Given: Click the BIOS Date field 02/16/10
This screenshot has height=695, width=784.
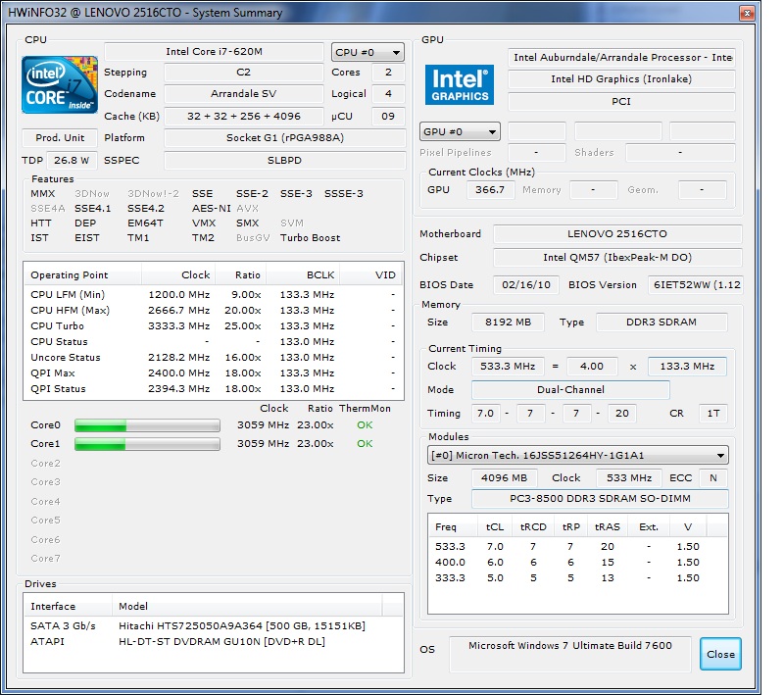Looking at the screenshot, I should point(526,285).
